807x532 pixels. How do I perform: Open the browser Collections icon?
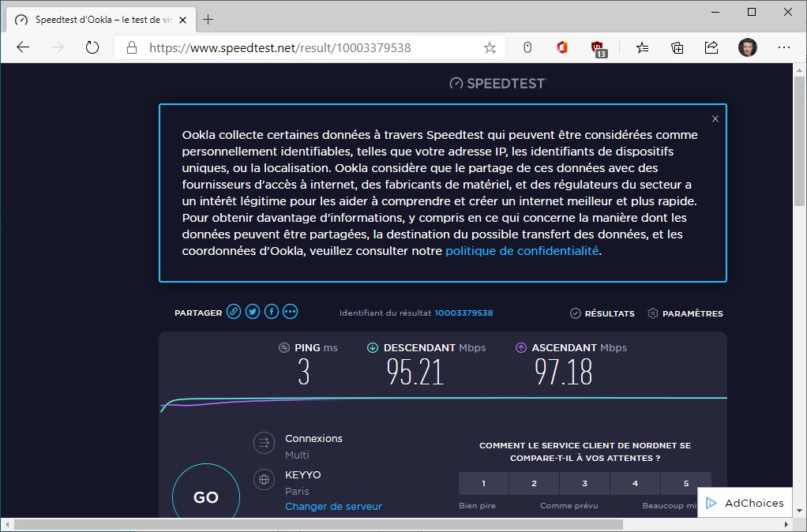coord(677,47)
